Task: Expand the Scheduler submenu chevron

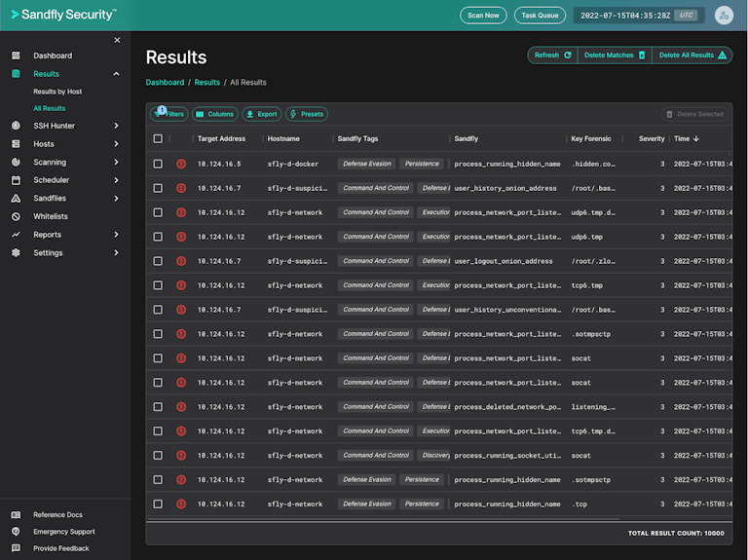Action: [x=117, y=180]
